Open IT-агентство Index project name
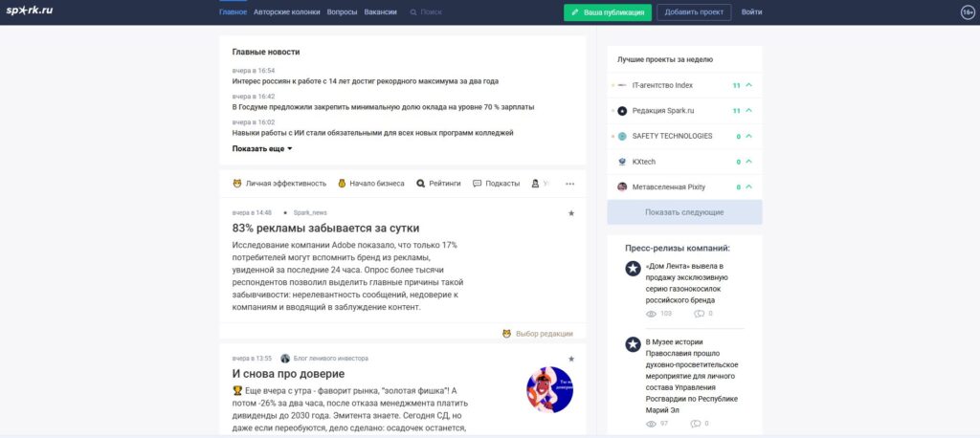Image resolution: width=980 pixels, height=438 pixels. pyautogui.click(x=662, y=85)
